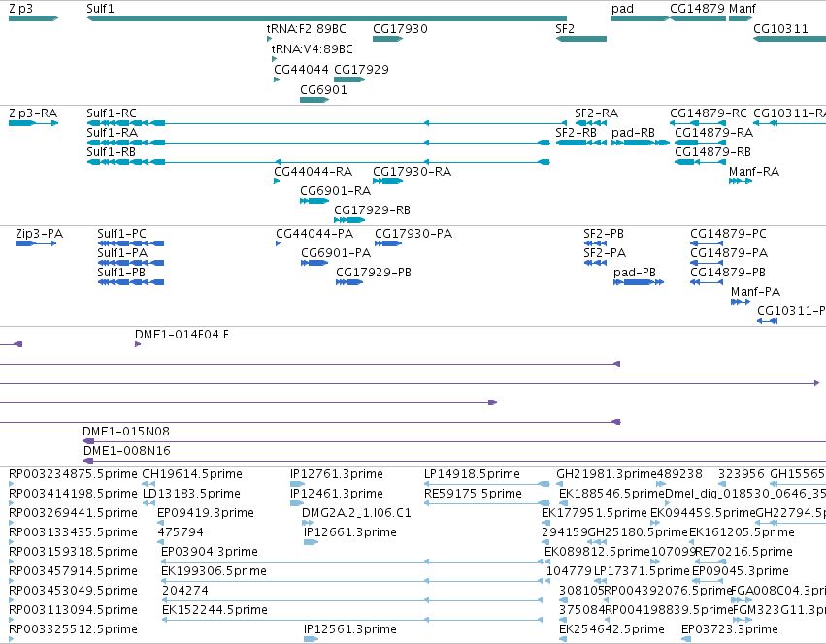This screenshot has width=826, height=644.
Task: Select the pad-RB transcript label
Action: coord(633,132)
